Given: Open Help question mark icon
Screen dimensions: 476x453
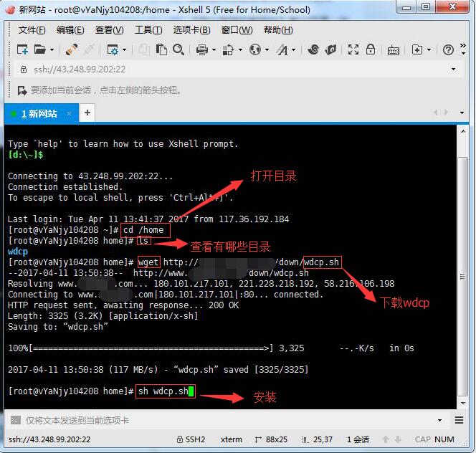Looking at the screenshot, I should coord(448,49).
